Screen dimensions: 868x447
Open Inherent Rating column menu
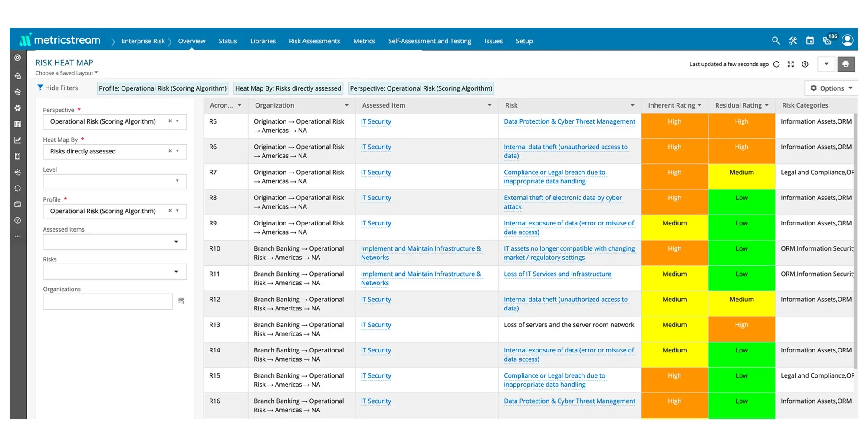pos(700,105)
